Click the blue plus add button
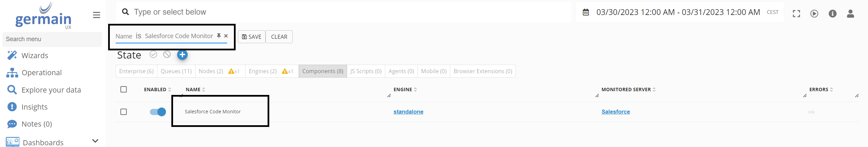This screenshot has height=147, width=868. pyautogui.click(x=182, y=55)
